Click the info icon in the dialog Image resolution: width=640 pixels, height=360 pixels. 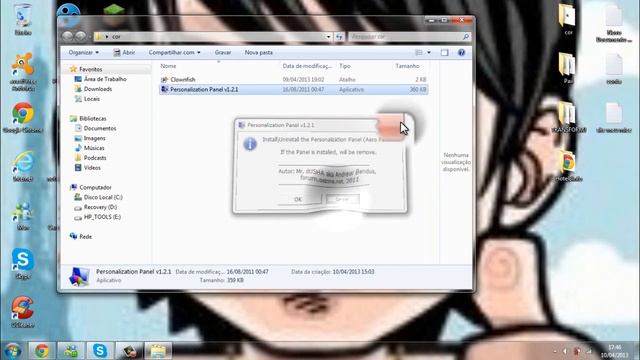250,144
